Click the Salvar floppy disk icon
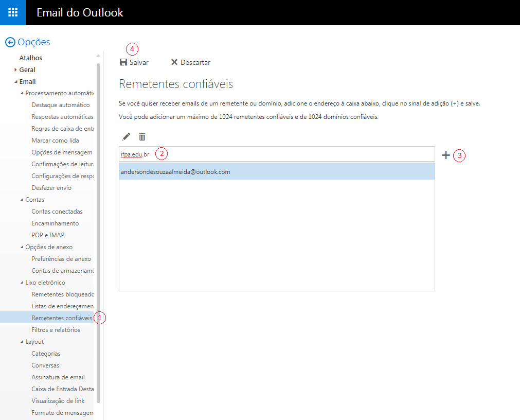This screenshot has height=420, width=520. [123, 62]
